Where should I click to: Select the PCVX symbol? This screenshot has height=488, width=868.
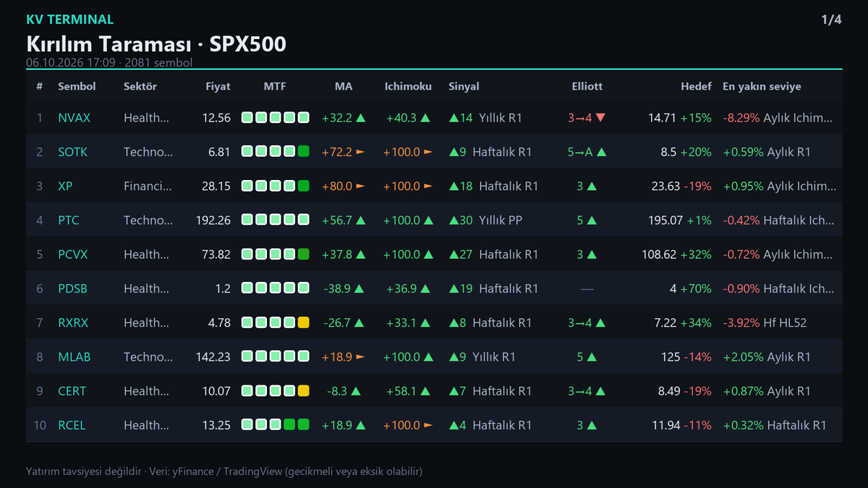point(72,254)
